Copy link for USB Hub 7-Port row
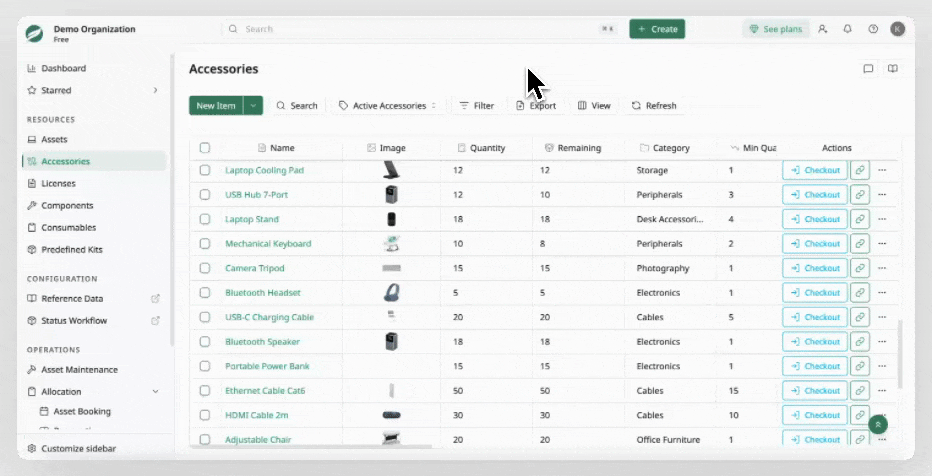Image resolution: width=932 pixels, height=476 pixels. pos(860,194)
